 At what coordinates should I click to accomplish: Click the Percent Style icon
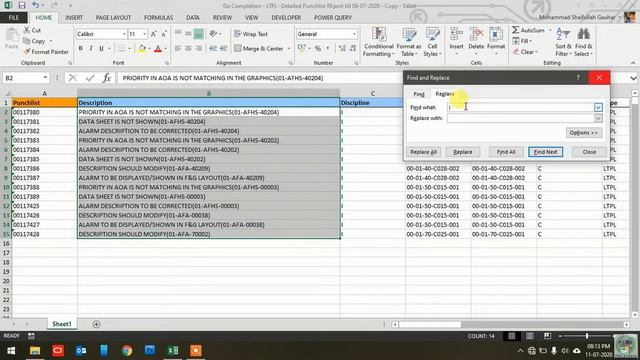[x=318, y=49]
